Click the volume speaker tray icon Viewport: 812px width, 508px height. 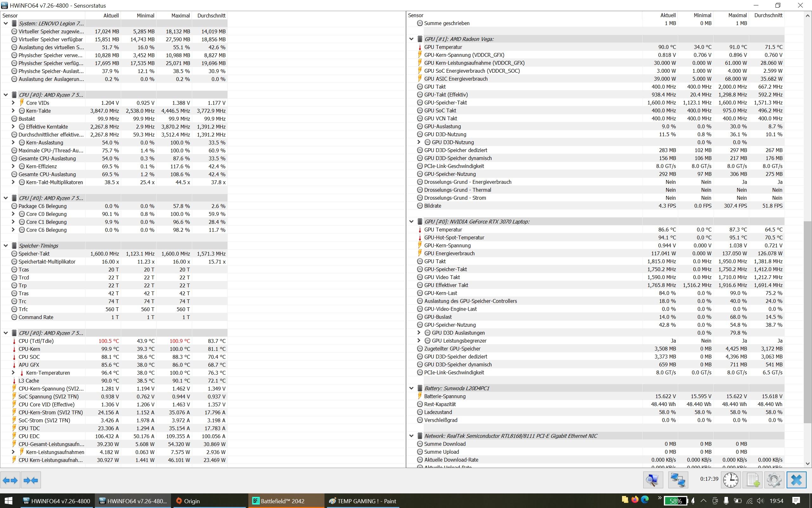pyautogui.click(x=760, y=501)
